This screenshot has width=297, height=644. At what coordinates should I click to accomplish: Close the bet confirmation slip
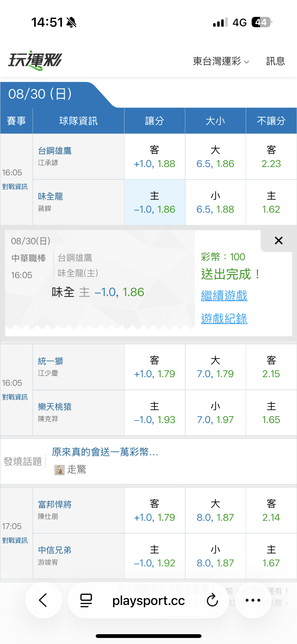tap(279, 240)
